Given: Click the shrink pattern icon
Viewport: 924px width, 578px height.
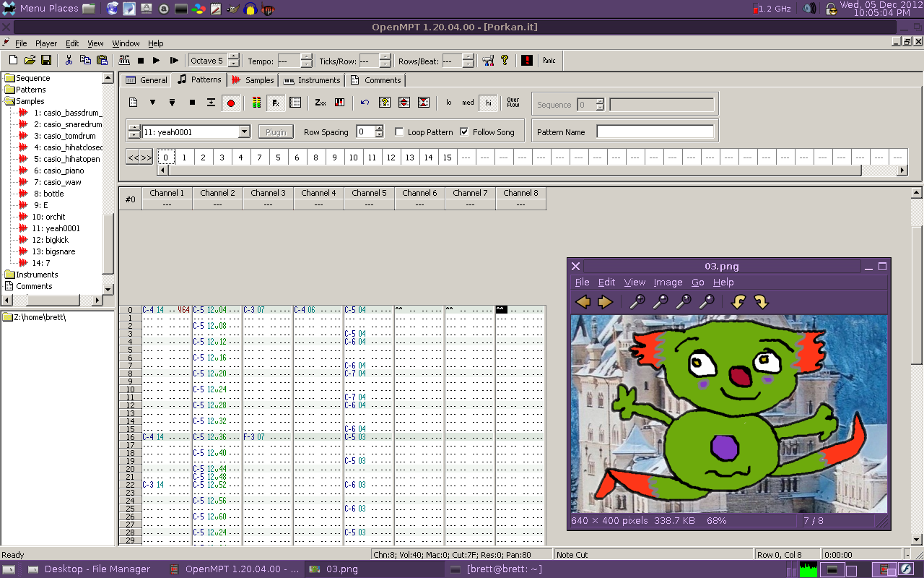Looking at the screenshot, I should 424,103.
